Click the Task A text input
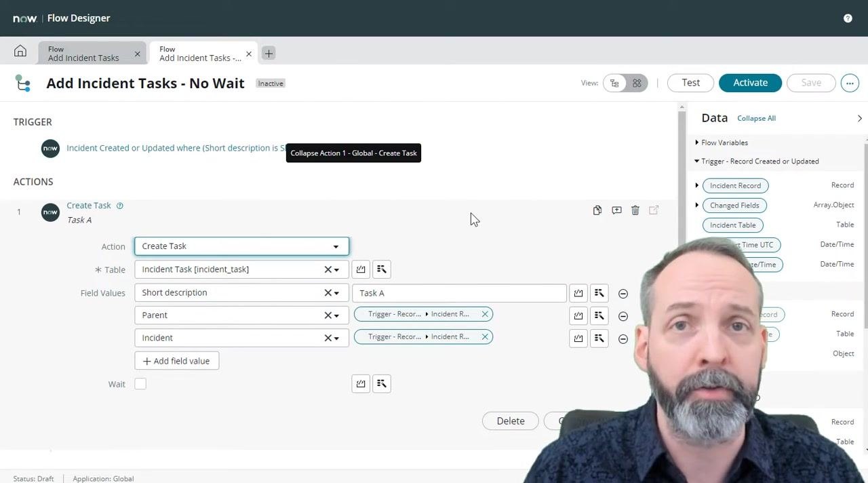The height and width of the screenshot is (483, 868). [459, 293]
